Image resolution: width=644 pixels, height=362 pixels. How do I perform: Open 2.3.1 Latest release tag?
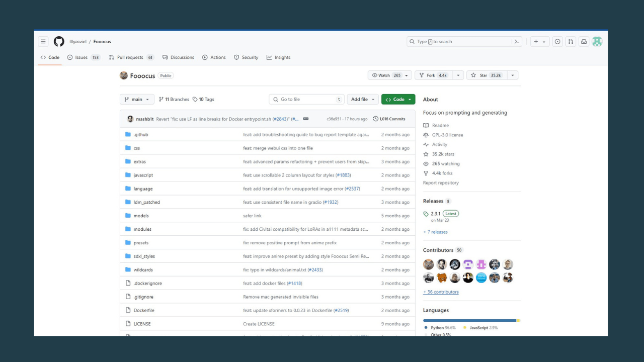pos(441,214)
